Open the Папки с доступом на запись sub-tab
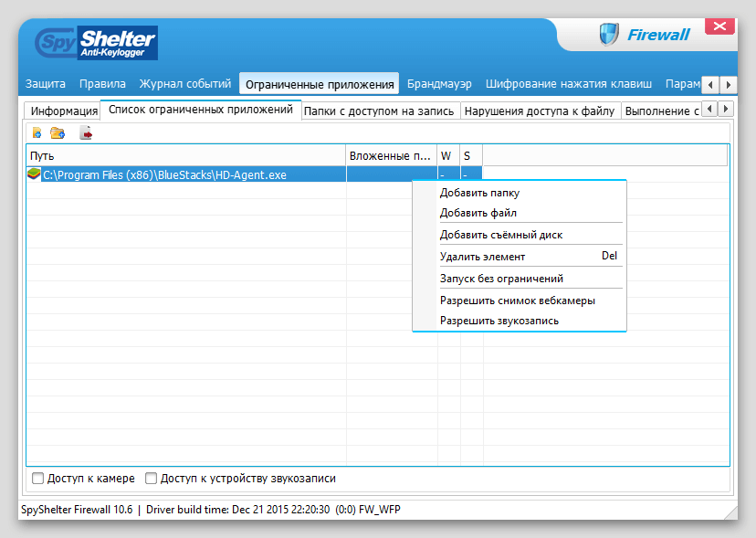756x538 pixels. [379, 111]
